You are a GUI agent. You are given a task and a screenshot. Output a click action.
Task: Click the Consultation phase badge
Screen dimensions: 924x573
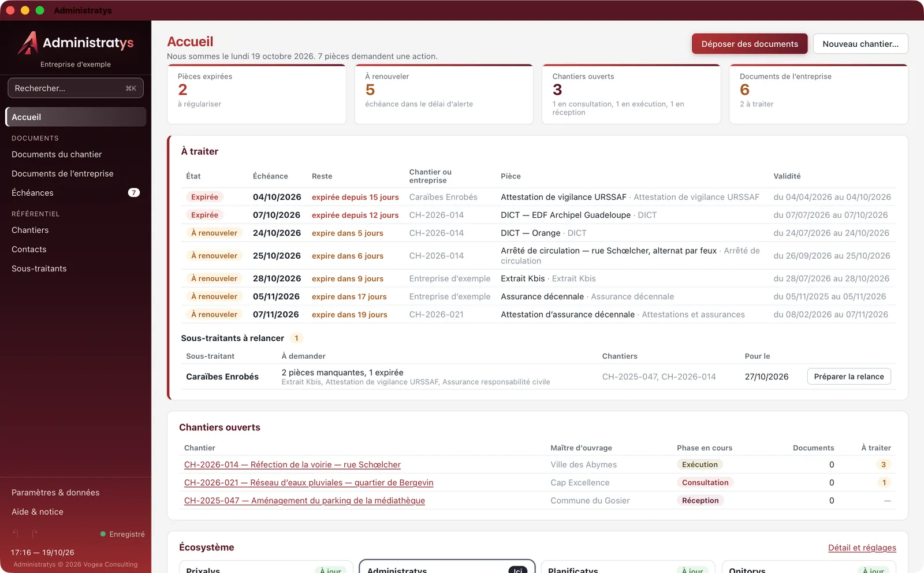(x=705, y=482)
